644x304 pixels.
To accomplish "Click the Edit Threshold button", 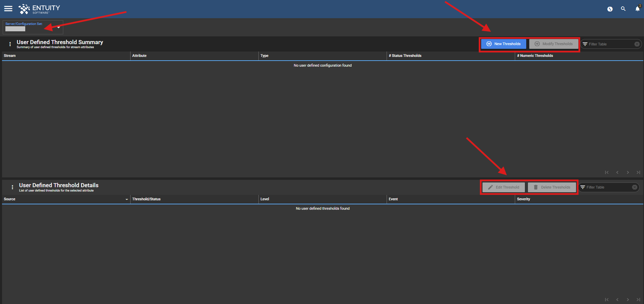I will 503,187.
